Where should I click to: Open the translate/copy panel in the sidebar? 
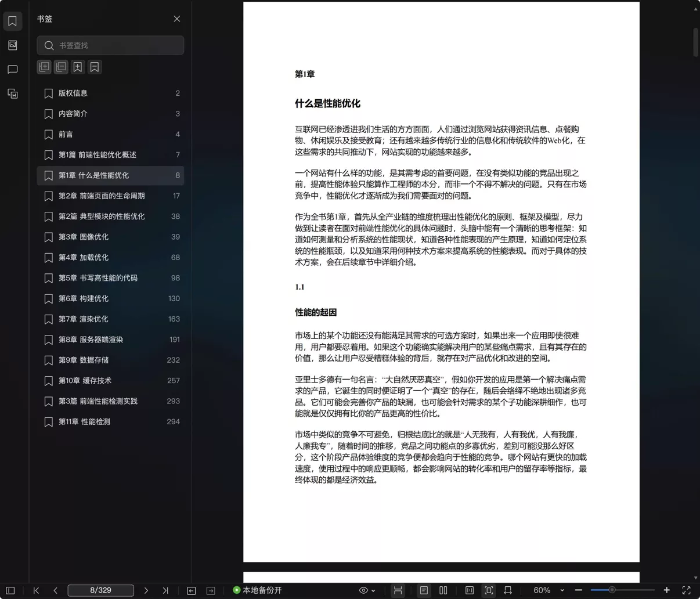13,93
